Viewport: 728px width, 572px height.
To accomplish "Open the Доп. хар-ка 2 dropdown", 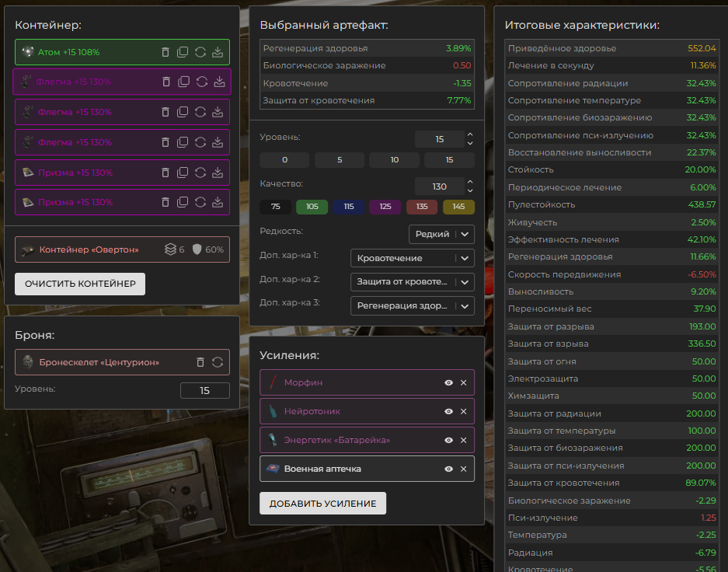I will pos(413,282).
